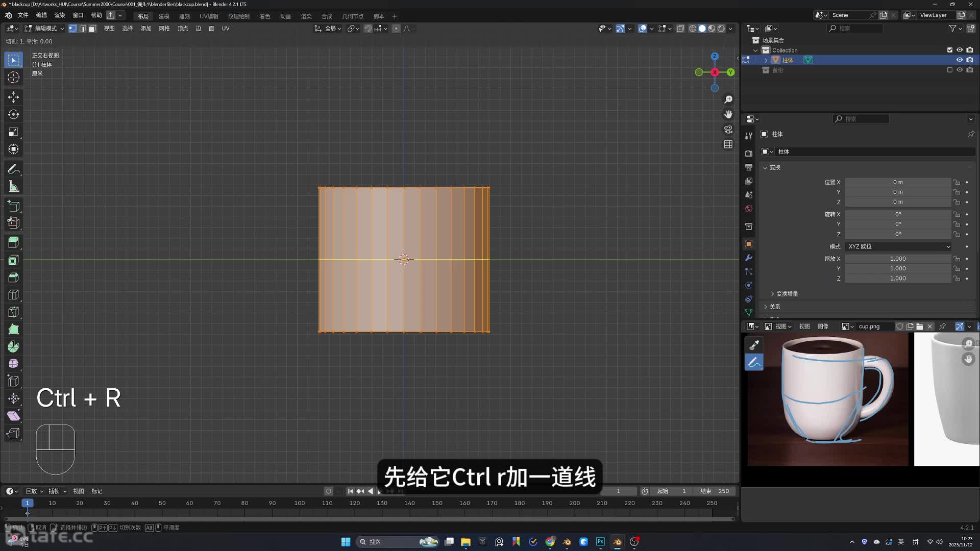980x551 pixels.
Task: Open the 编辑模式 mode dropdown
Action: pos(45,29)
